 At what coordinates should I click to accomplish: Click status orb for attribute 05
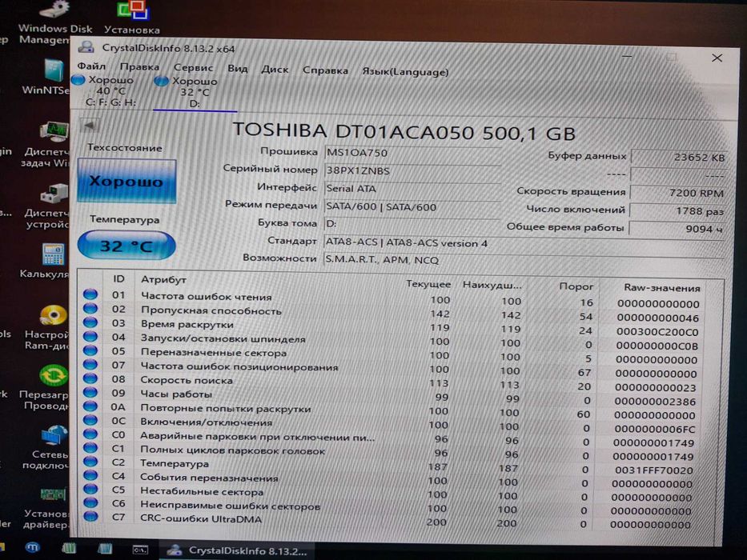pyautogui.click(x=90, y=350)
